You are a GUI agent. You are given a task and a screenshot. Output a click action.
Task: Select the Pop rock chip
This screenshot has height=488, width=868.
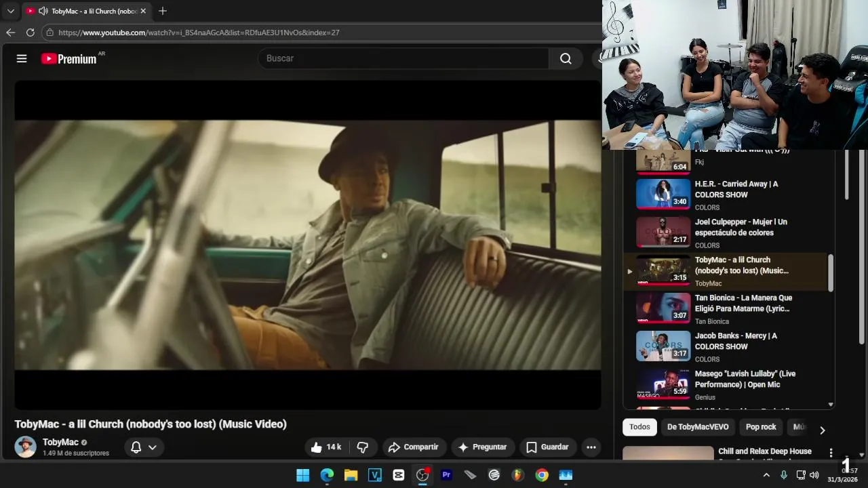761,427
